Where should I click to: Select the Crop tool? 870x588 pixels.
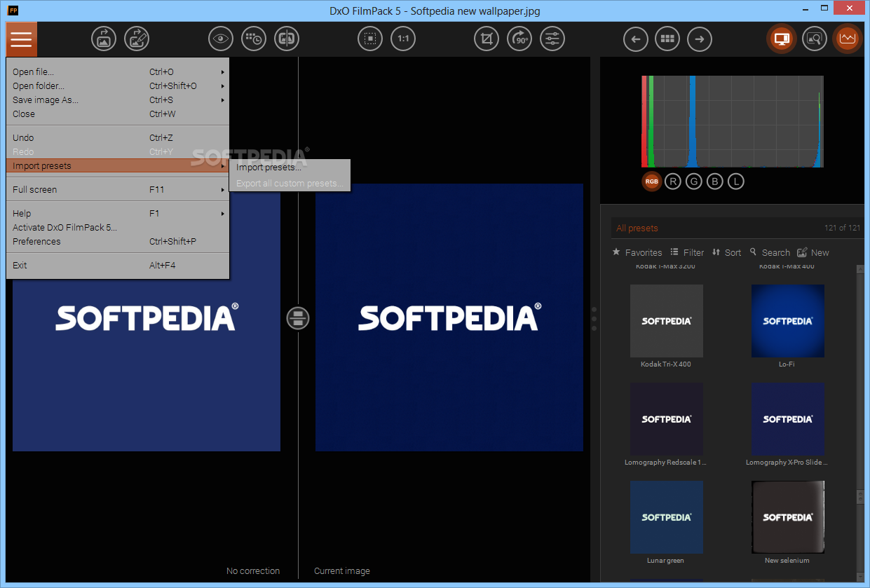click(x=487, y=39)
